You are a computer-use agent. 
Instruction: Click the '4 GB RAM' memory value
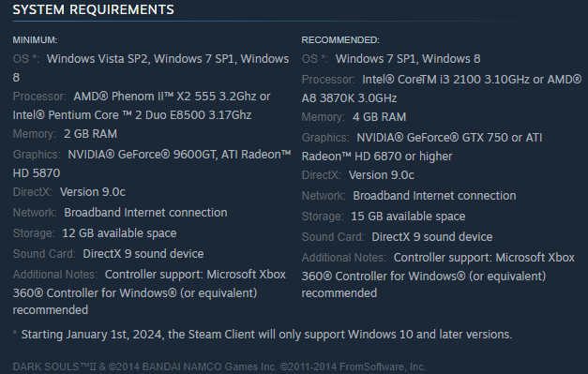coord(379,117)
